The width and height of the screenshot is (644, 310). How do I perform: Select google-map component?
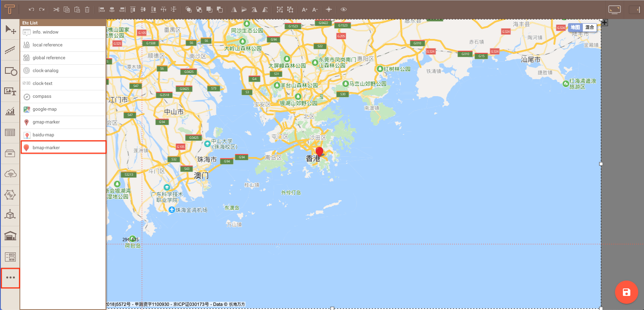coord(63,109)
